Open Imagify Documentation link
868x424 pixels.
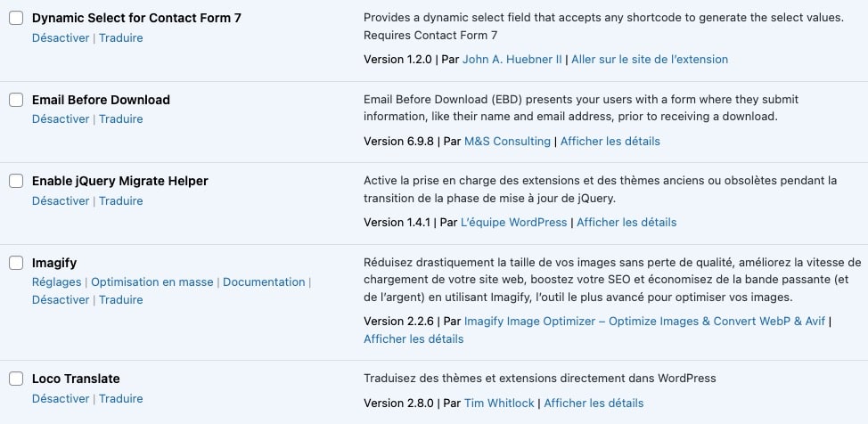[264, 281]
